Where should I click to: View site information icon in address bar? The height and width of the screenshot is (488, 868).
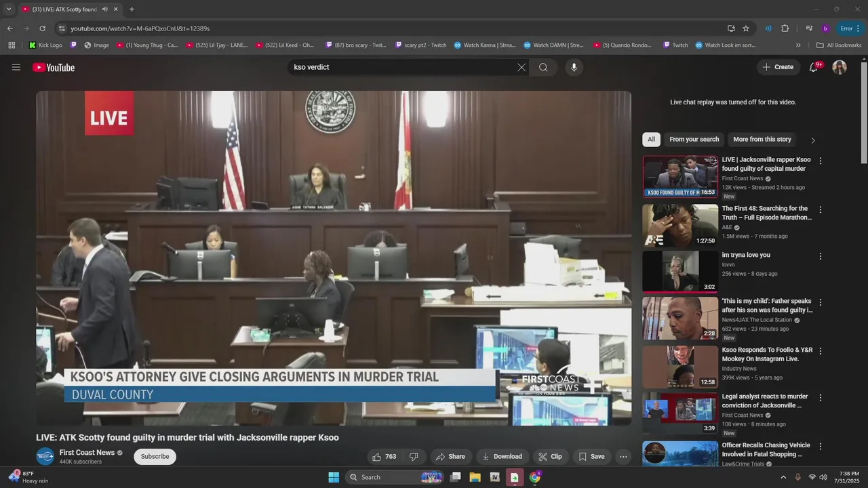tap(62, 28)
